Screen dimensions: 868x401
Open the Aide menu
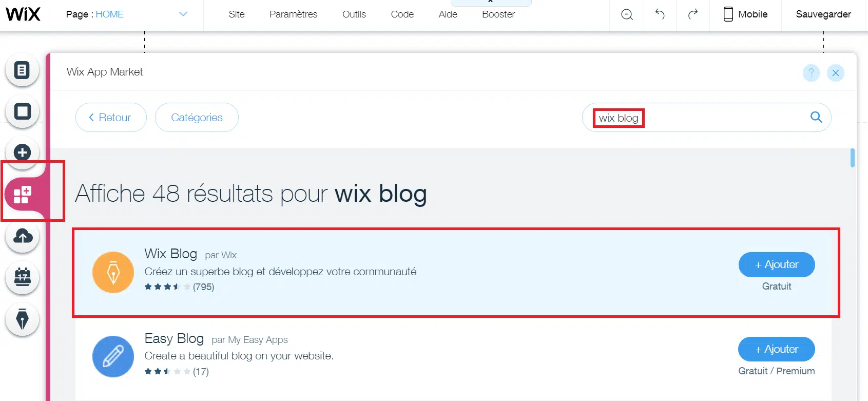click(x=448, y=14)
